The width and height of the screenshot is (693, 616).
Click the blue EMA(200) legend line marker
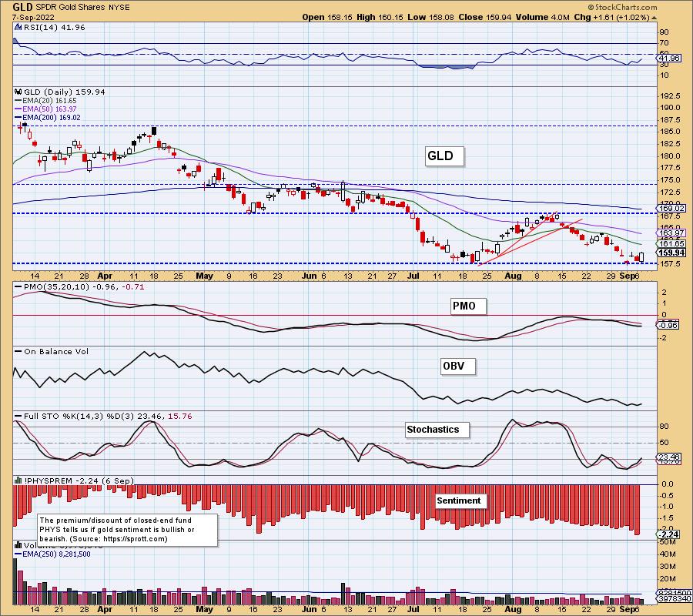click(18, 118)
